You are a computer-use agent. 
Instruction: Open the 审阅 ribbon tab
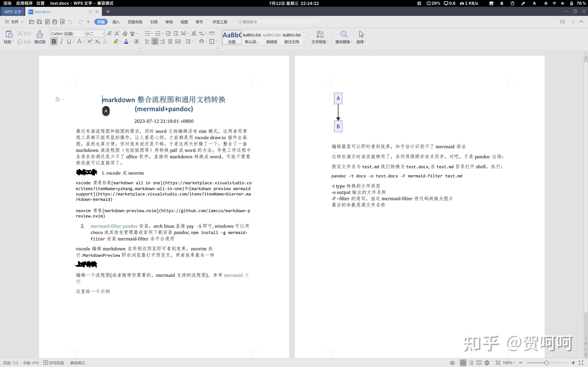pyautogui.click(x=169, y=22)
